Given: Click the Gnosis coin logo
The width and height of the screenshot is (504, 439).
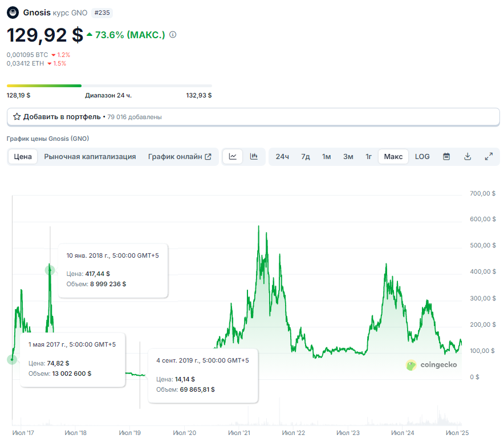Looking at the screenshot, I should point(13,13).
